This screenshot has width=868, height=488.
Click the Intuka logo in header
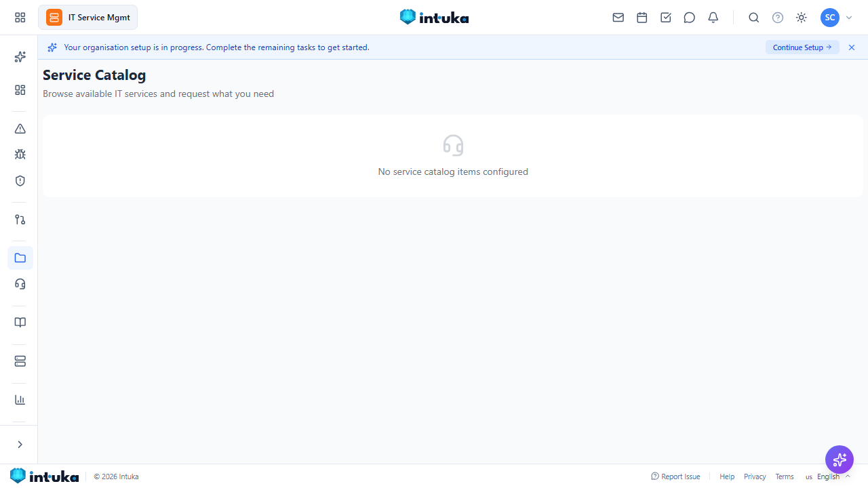[x=434, y=18]
